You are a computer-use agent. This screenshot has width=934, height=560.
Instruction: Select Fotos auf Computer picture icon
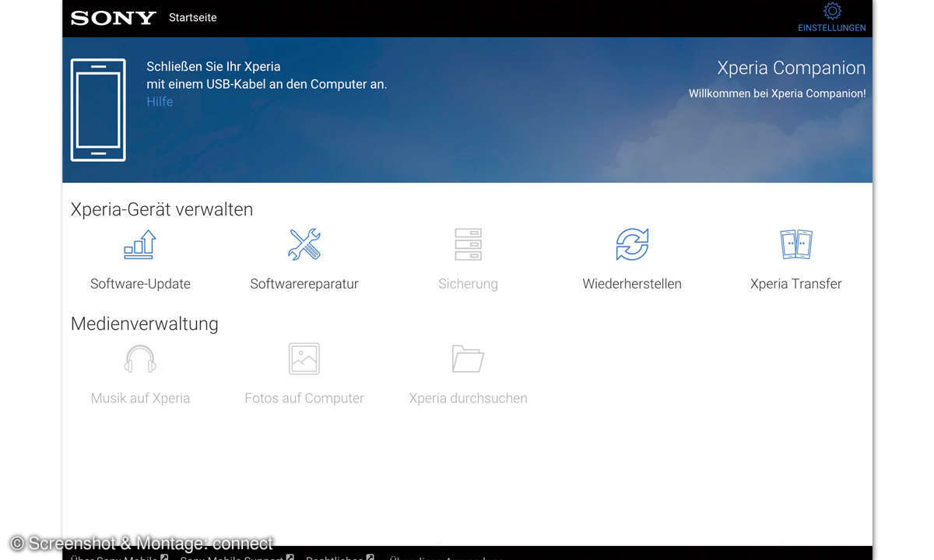tap(304, 359)
